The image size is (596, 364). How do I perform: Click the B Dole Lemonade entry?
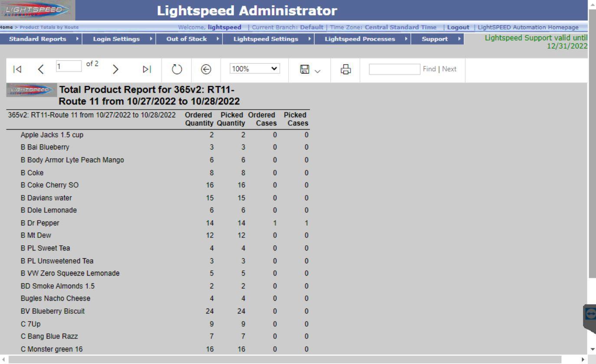pos(49,211)
